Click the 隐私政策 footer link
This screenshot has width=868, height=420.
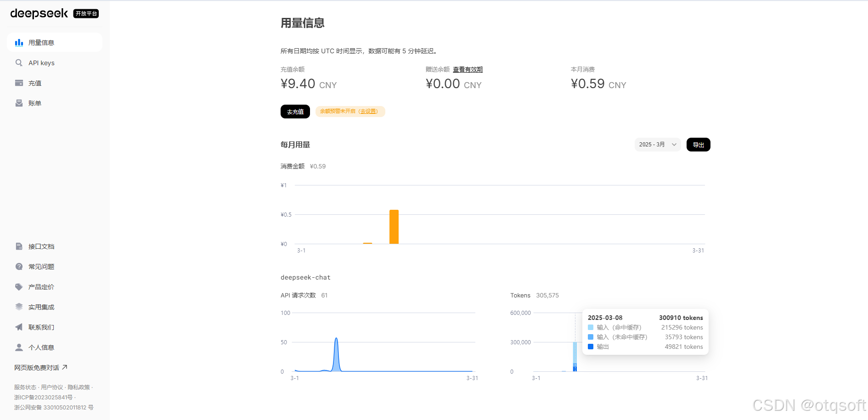click(x=79, y=387)
